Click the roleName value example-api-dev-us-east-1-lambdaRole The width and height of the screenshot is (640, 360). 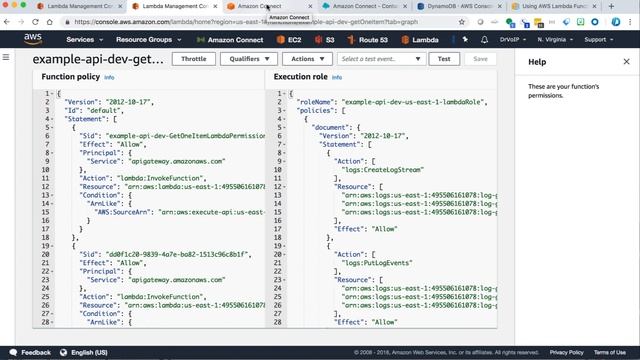[x=413, y=102]
